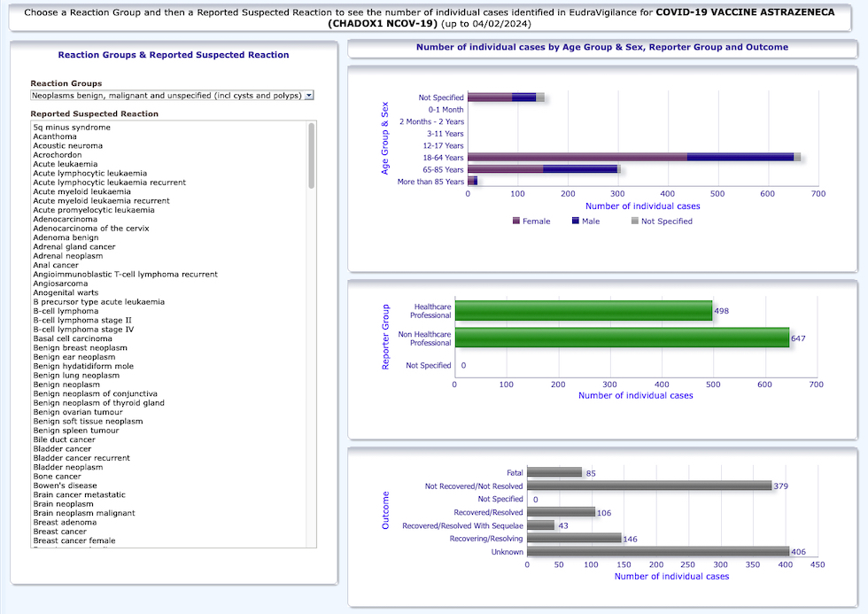This screenshot has height=614, width=868.
Task: Select 'Benign neoplasm of thyroid gland'
Action: coord(98,403)
